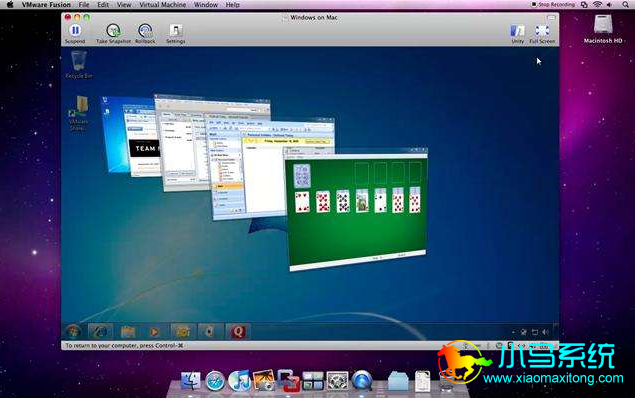This screenshot has width=635, height=398.
Task: Launch Safari from the Dock
Action: [x=215, y=381]
